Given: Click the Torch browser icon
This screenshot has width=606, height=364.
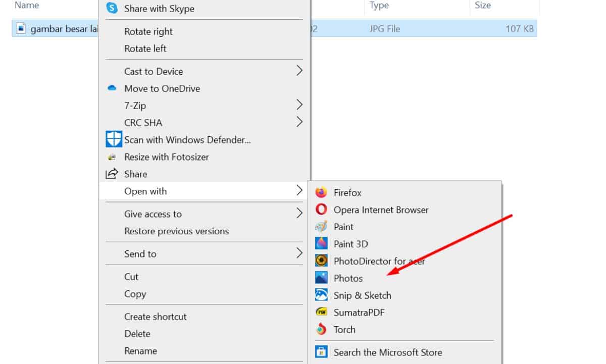Looking at the screenshot, I should coord(321,330).
